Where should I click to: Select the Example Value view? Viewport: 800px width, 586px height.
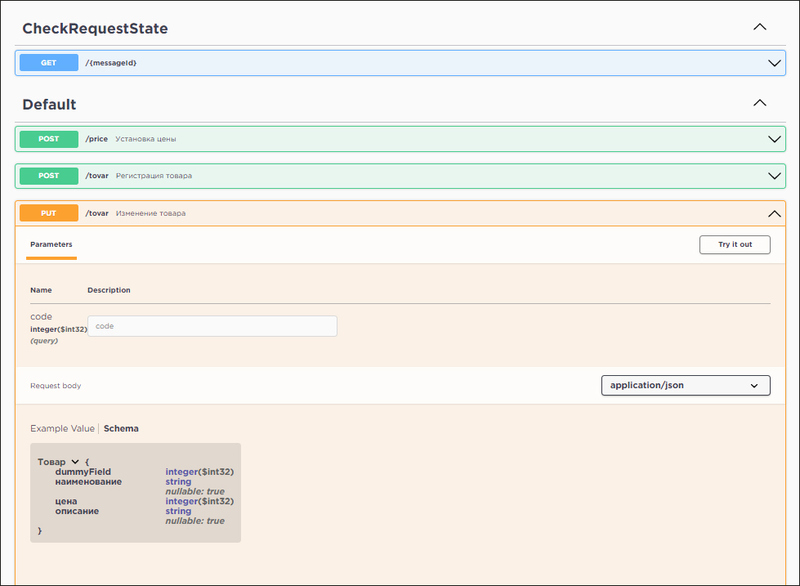65,428
